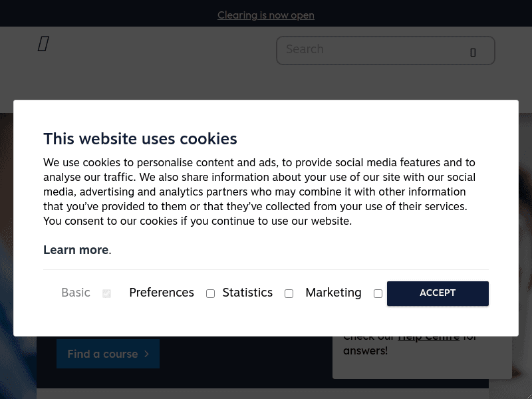The height and width of the screenshot is (399, 532).
Task: Follow the Learn more link
Action: (x=76, y=250)
